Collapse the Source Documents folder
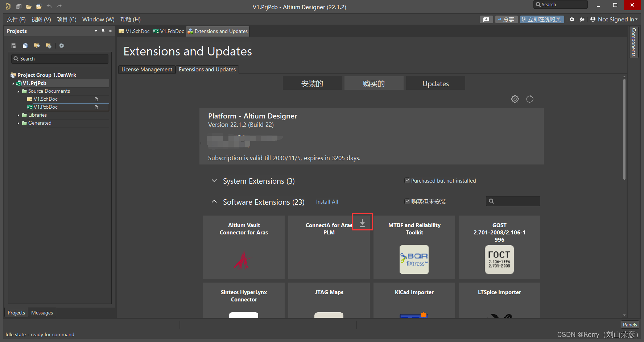The width and height of the screenshot is (644, 342). tap(18, 91)
